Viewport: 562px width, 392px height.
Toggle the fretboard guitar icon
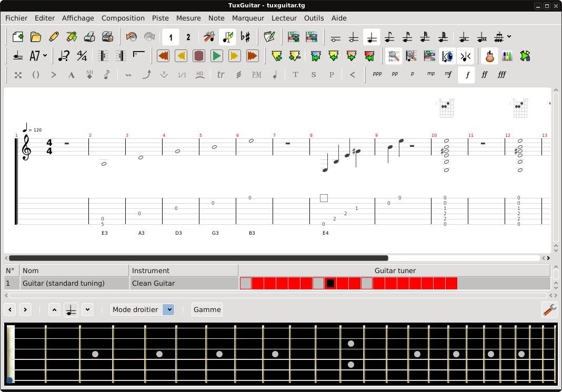[489, 56]
